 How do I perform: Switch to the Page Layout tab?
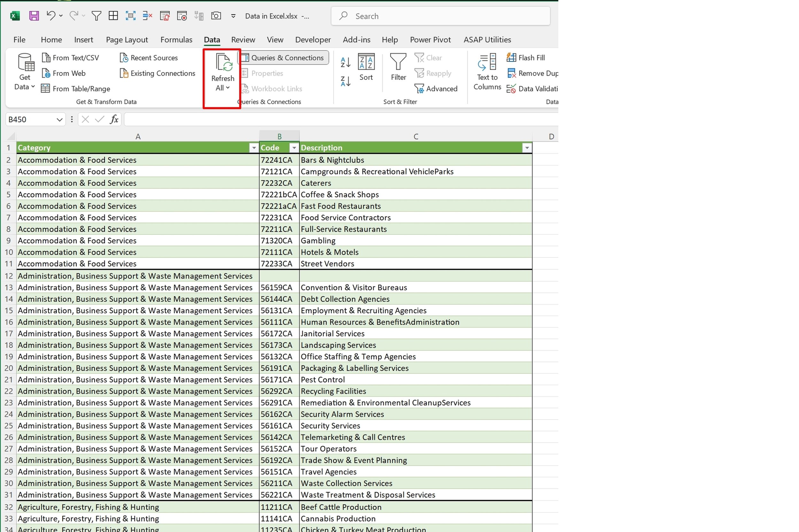[127, 40]
